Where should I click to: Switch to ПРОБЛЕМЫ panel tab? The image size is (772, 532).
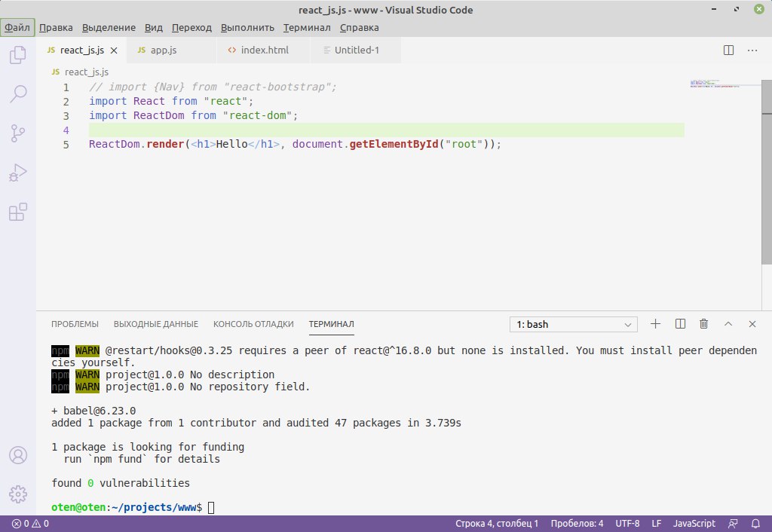[75, 324]
